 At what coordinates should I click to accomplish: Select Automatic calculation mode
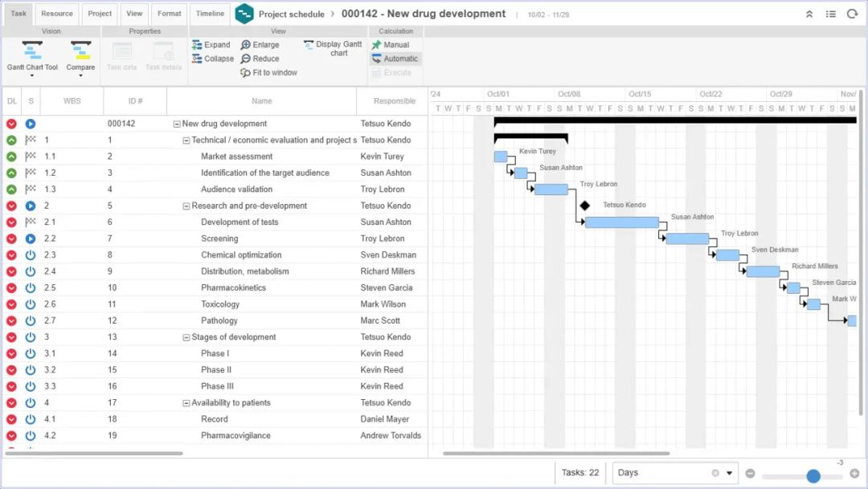(x=376, y=59)
